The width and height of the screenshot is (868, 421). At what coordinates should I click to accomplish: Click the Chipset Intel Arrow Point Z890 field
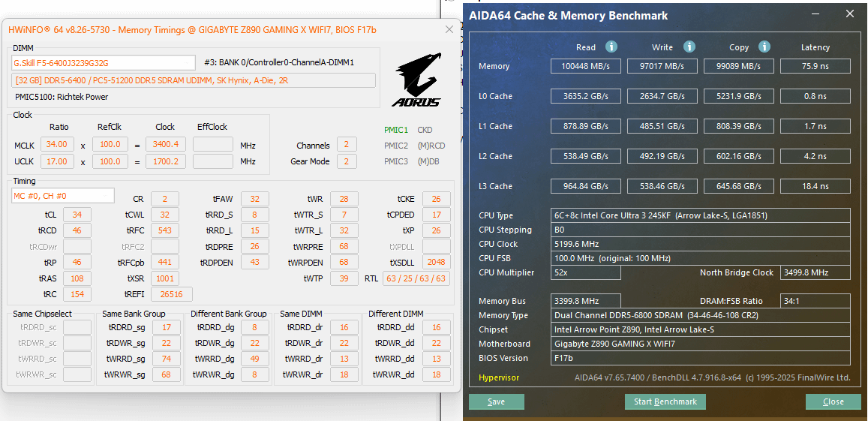[701, 329]
